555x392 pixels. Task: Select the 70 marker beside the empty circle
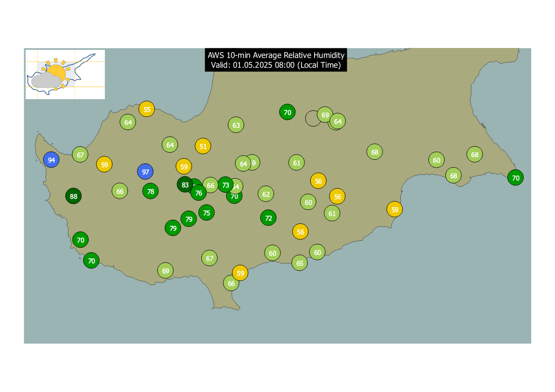(x=288, y=112)
